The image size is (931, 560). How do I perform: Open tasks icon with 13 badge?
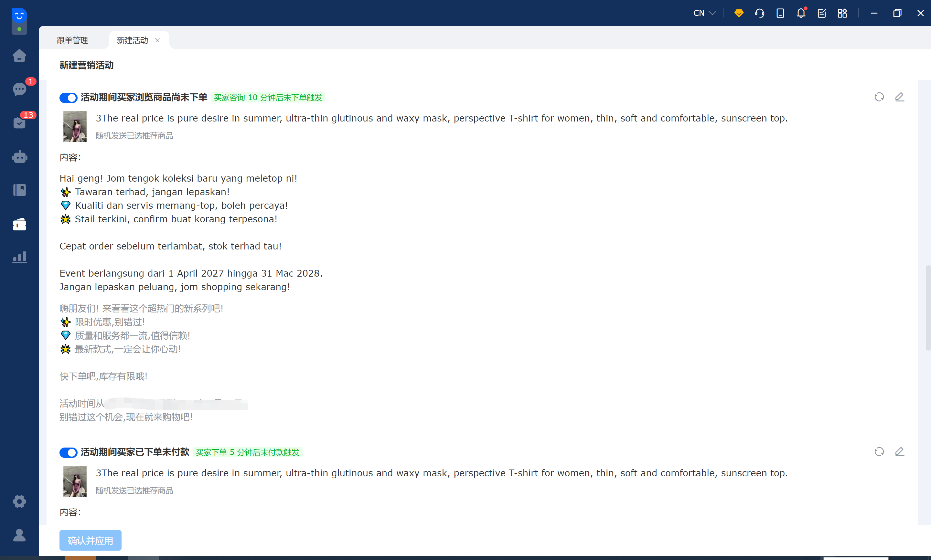click(19, 123)
